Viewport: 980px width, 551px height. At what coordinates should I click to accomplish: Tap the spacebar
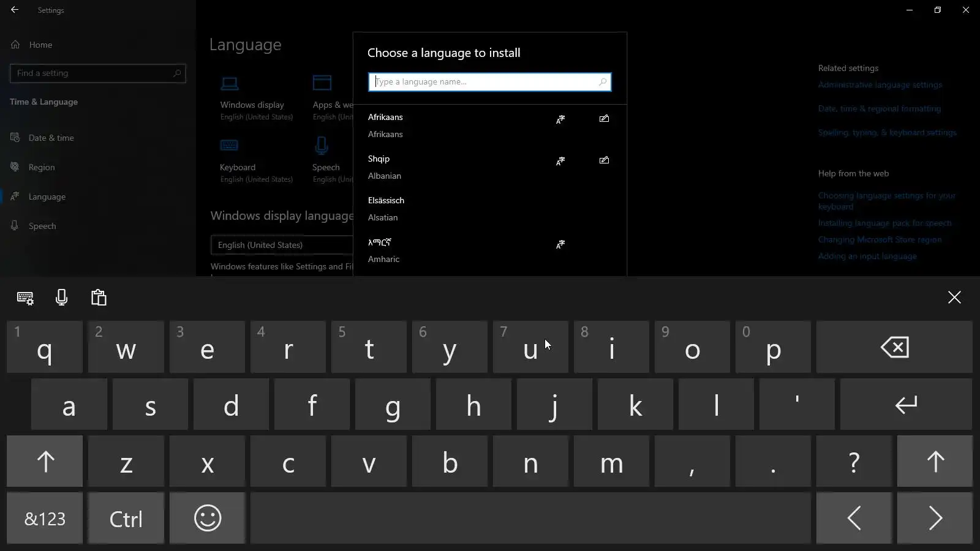(530, 518)
